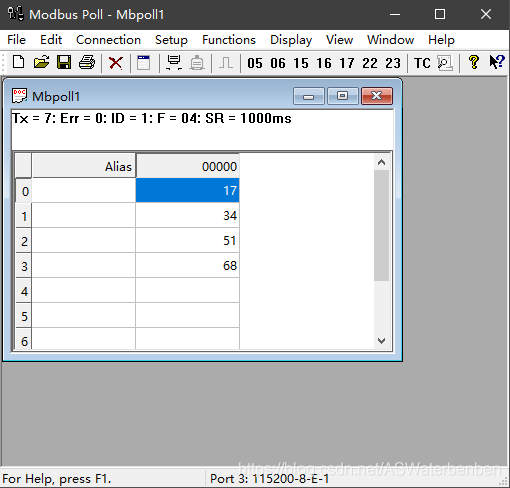Select function 16 write multiple registers
Image resolution: width=510 pixels, height=488 pixels.
tap(324, 63)
